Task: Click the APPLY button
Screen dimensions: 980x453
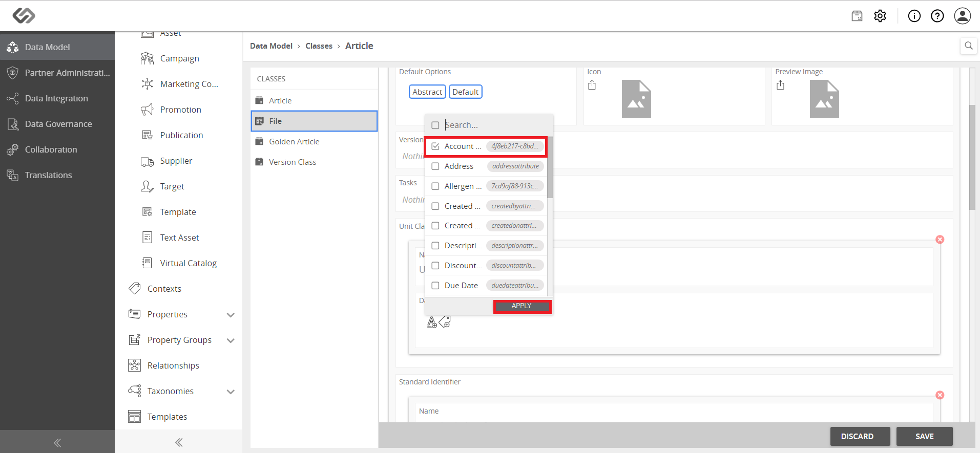Action: [x=522, y=306]
